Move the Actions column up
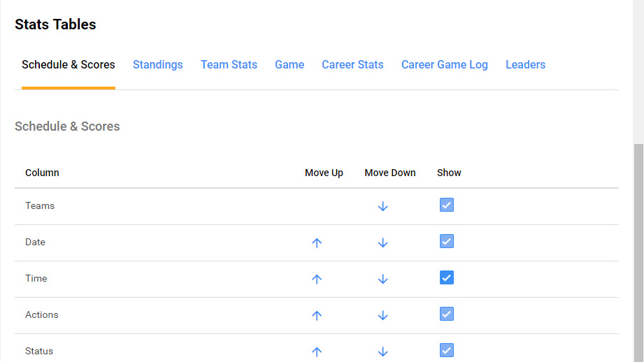Screen dimensions: 644x362 317,315
